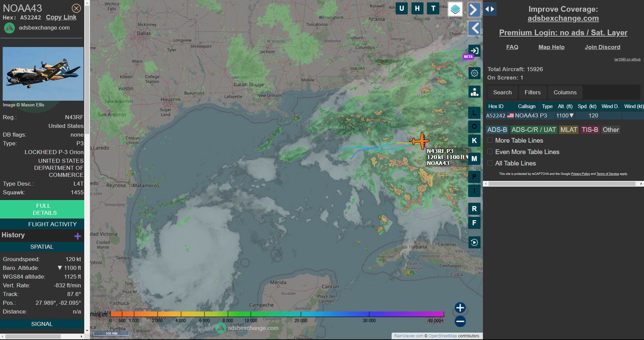644x340 pixels.
Task: Zoom in with the plus button
Action: click(x=460, y=307)
